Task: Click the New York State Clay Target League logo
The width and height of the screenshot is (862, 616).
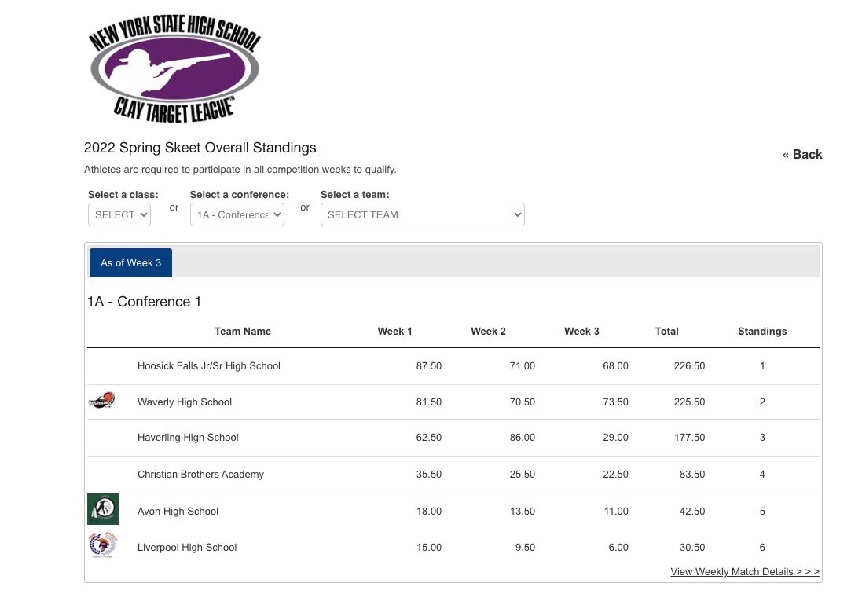Action: [174, 68]
